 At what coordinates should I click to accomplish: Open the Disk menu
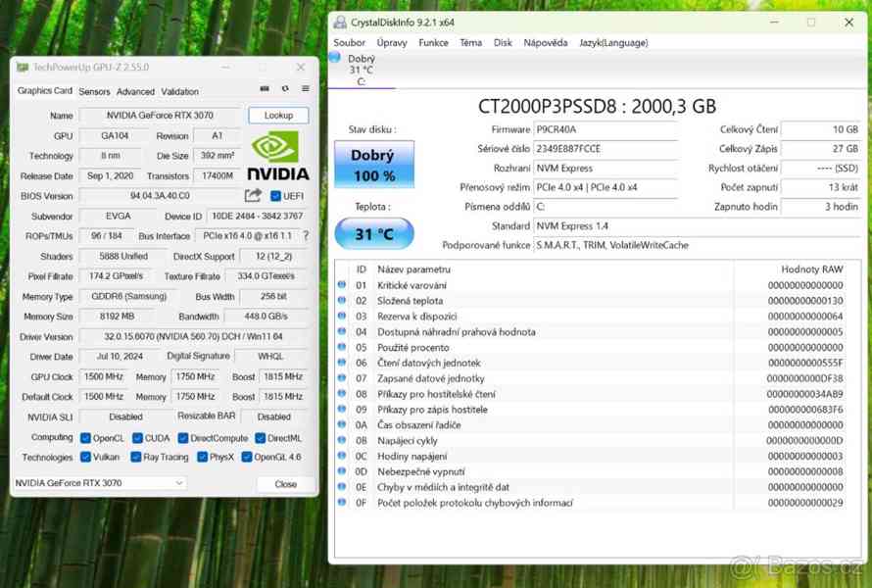tap(503, 42)
